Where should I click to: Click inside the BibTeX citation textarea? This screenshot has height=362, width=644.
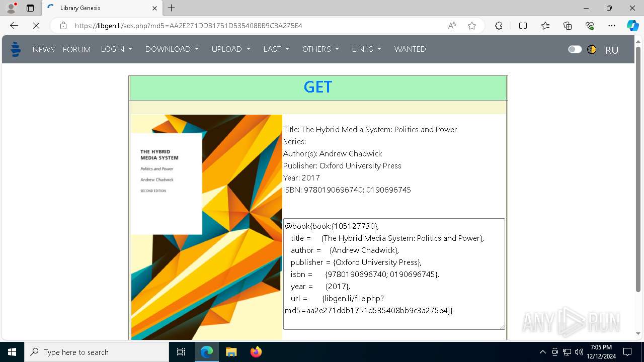point(394,274)
